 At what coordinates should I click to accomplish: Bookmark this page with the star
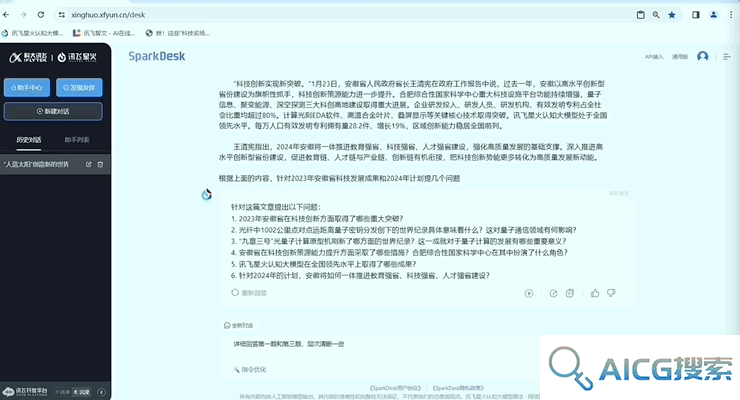672,15
